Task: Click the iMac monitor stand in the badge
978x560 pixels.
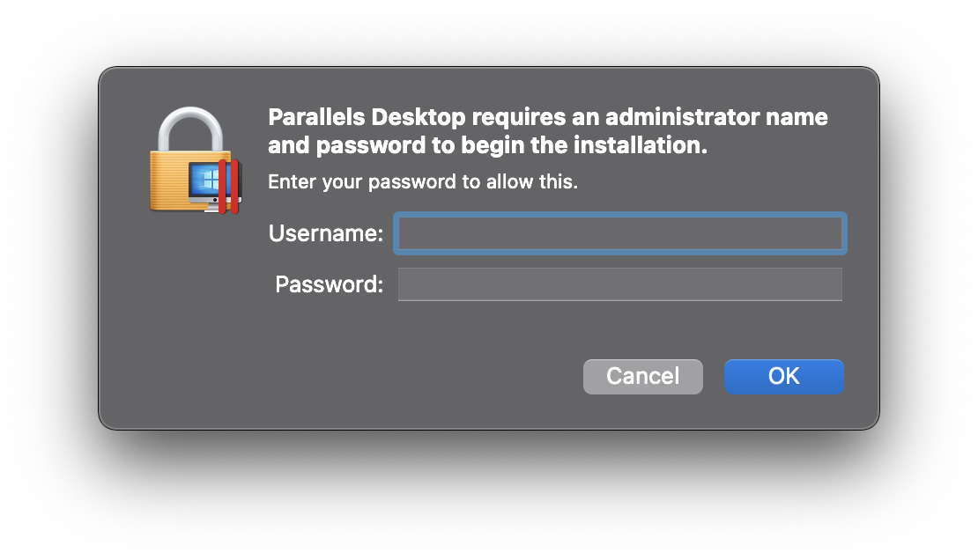Action: coord(212,208)
